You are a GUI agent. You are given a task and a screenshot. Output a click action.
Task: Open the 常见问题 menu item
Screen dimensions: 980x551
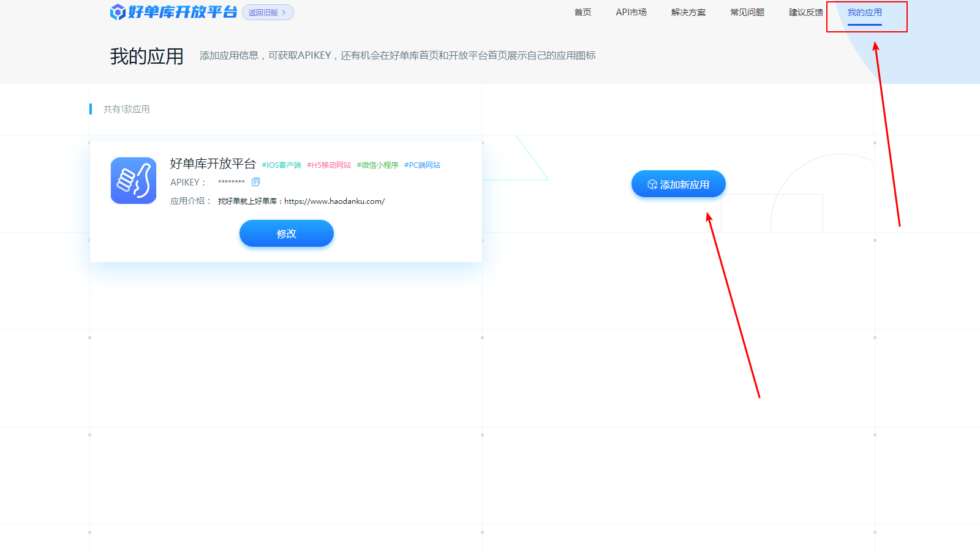pyautogui.click(x=747, y=12)
